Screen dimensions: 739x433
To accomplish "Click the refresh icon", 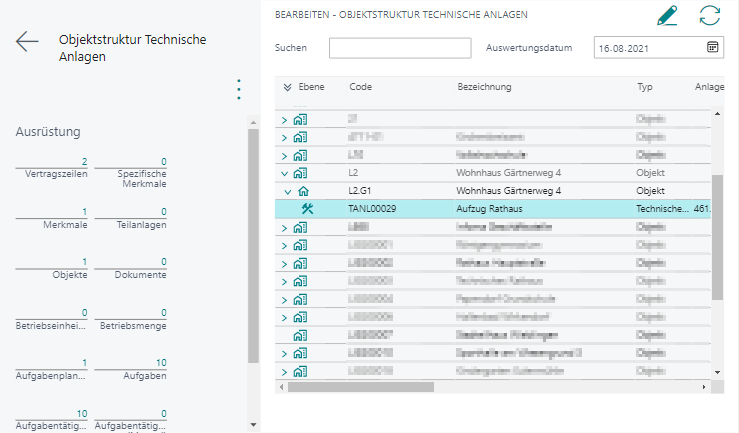I will (710, 16).
